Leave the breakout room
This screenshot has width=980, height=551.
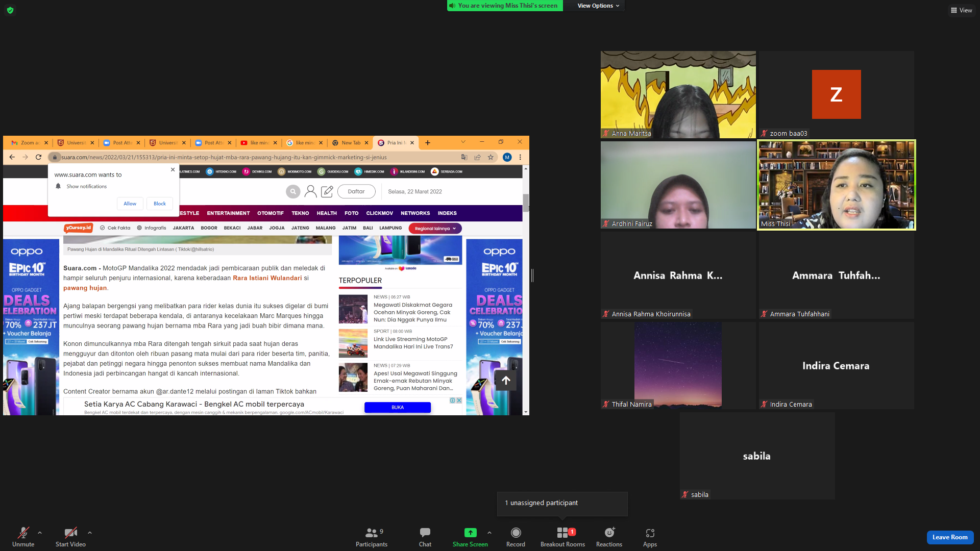click(950, 537)
